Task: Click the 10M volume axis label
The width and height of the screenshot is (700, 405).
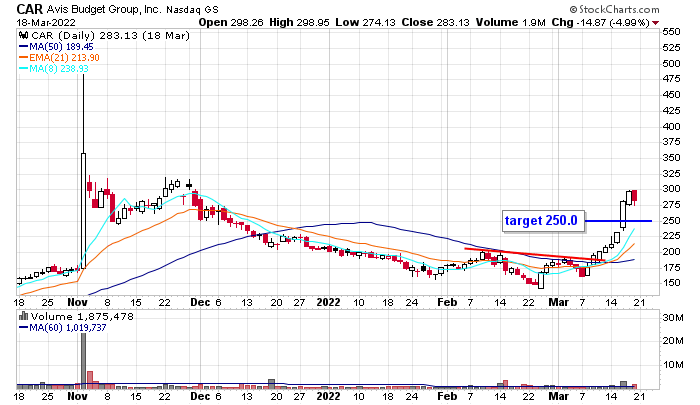Action: point(673,365)
